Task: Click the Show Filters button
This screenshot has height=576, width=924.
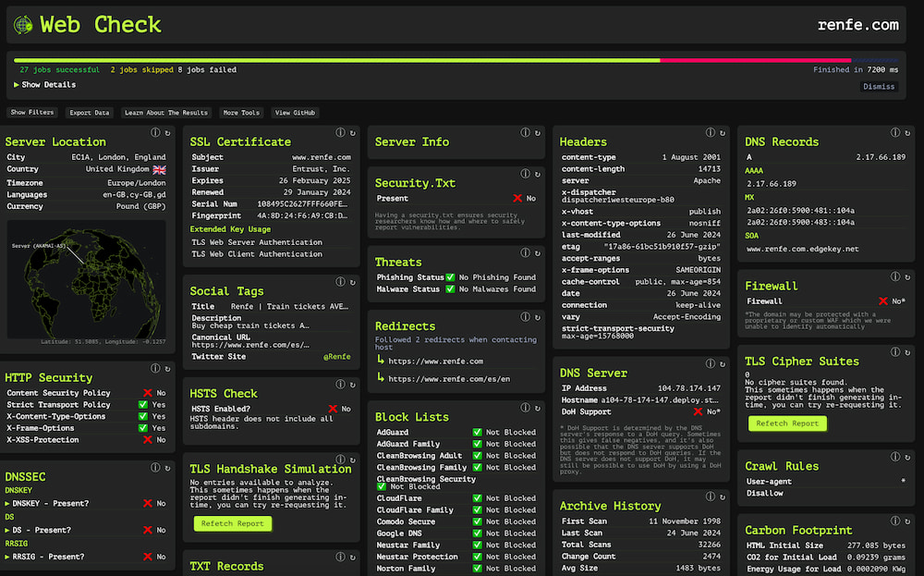Action: point(31,113)
